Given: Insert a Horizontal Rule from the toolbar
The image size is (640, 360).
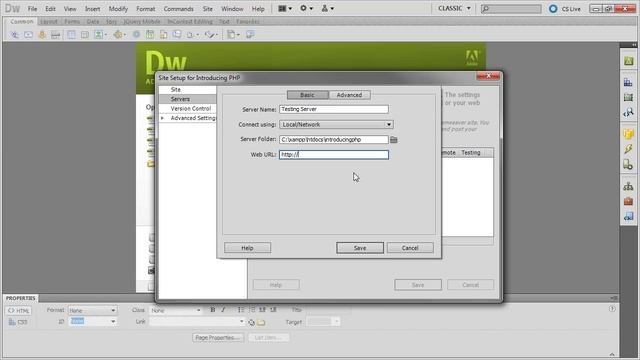Looking at the screenshot, I should pos(56,35).
